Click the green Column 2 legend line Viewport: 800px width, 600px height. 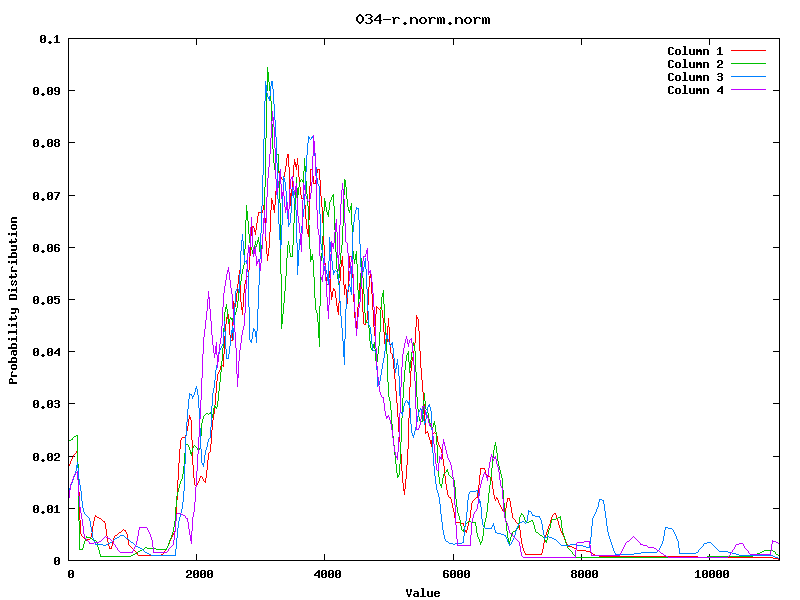(x=748, y=64)
